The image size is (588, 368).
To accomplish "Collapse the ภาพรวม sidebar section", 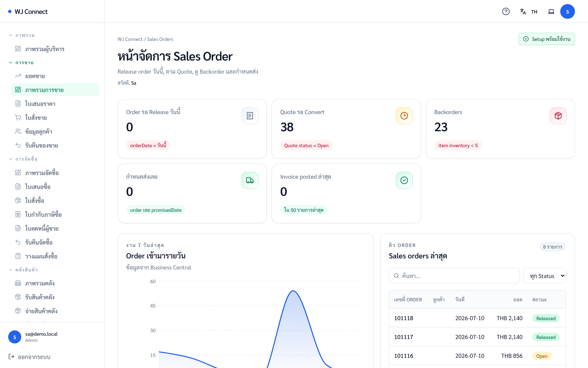I will point(22,35).
